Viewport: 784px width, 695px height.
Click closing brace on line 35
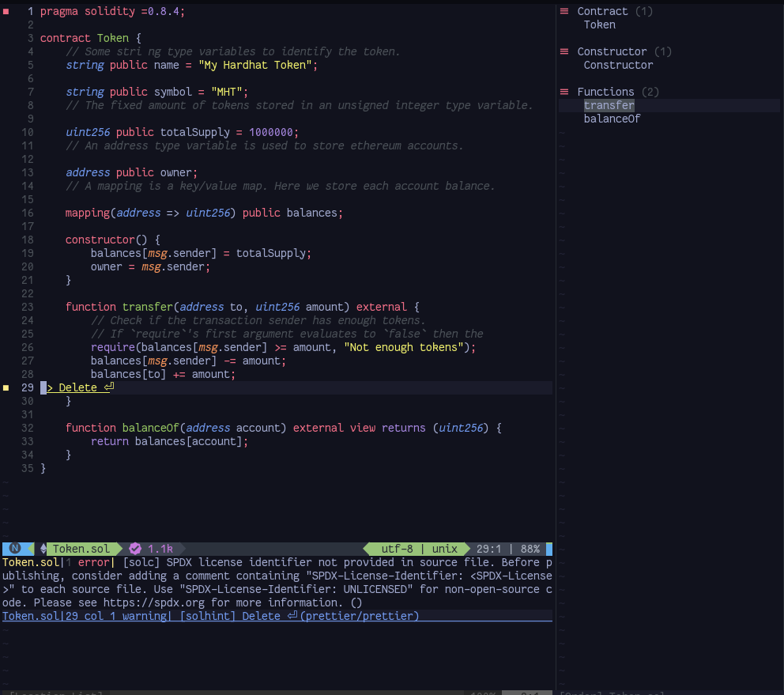pyautogui.click(x=43, y=468)
